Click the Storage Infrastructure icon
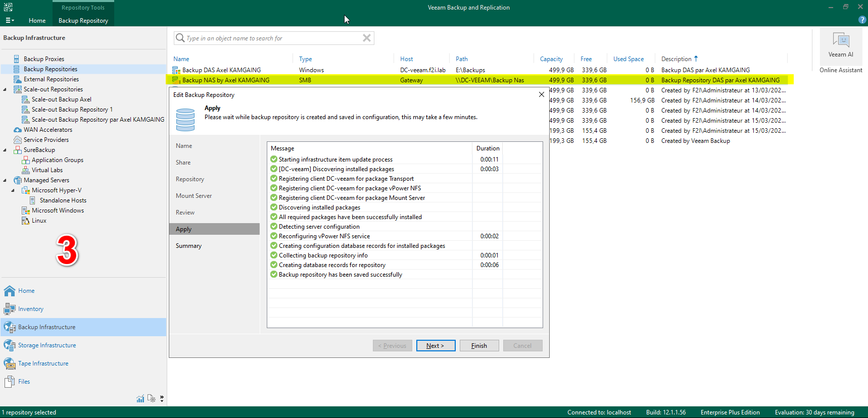The width and height of the screenshot is (868, 418). point(10,345)
